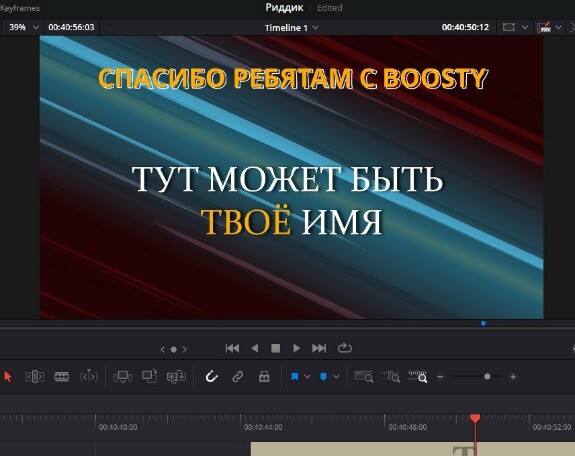Screen dimensions: 575x456
Task: Click the Edited status label
Action: click(330, 8)
